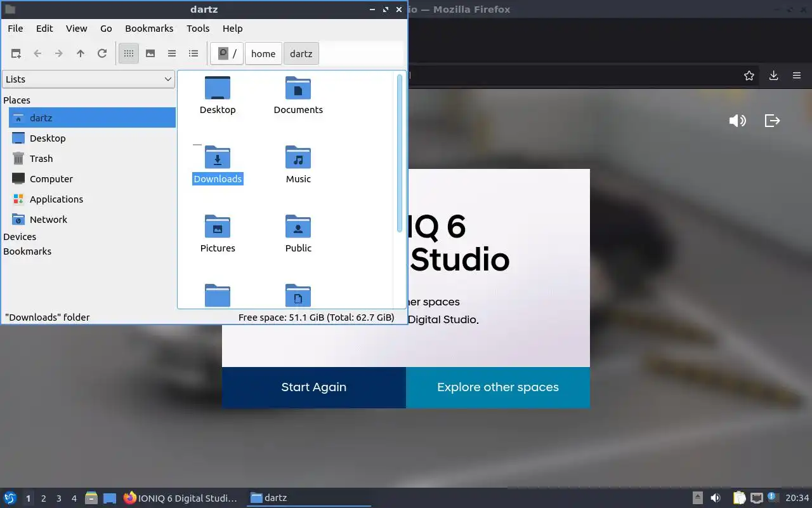Open the View menu

tap(77, 29)
